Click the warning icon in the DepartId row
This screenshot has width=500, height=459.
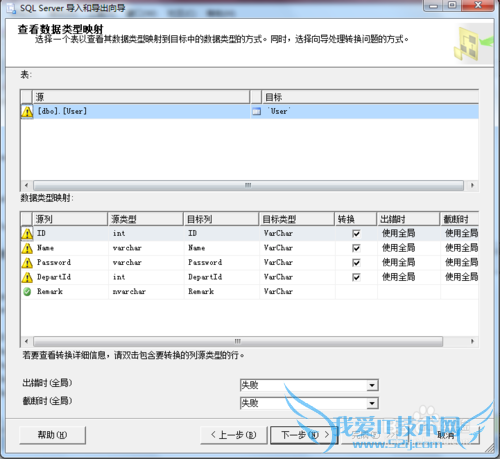pos(27,277)
